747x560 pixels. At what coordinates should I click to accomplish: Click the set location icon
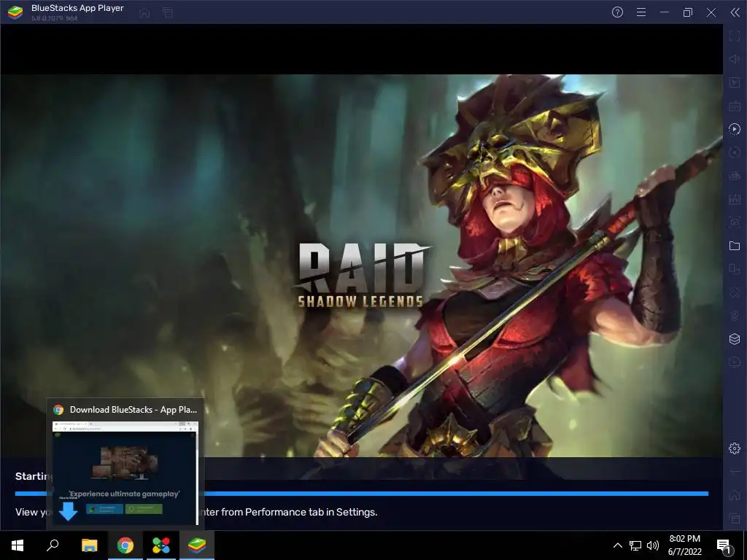click(735, 316)
